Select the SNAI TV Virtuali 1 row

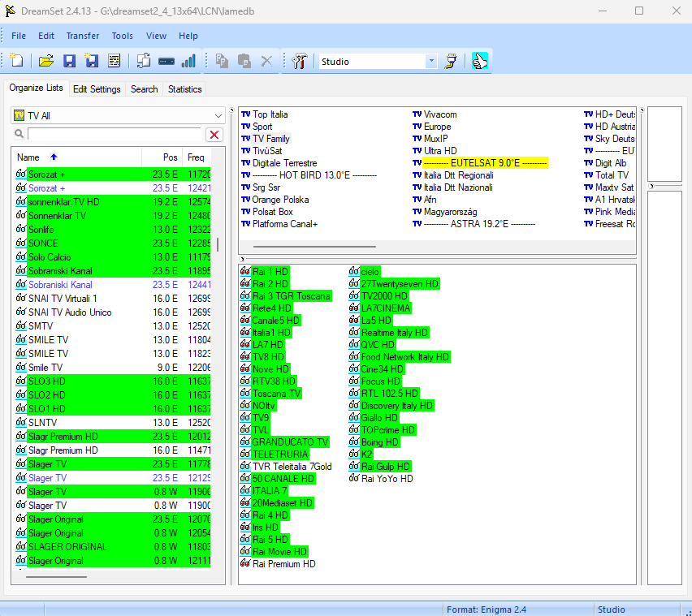pyautogui.click(x=113, y=299)
